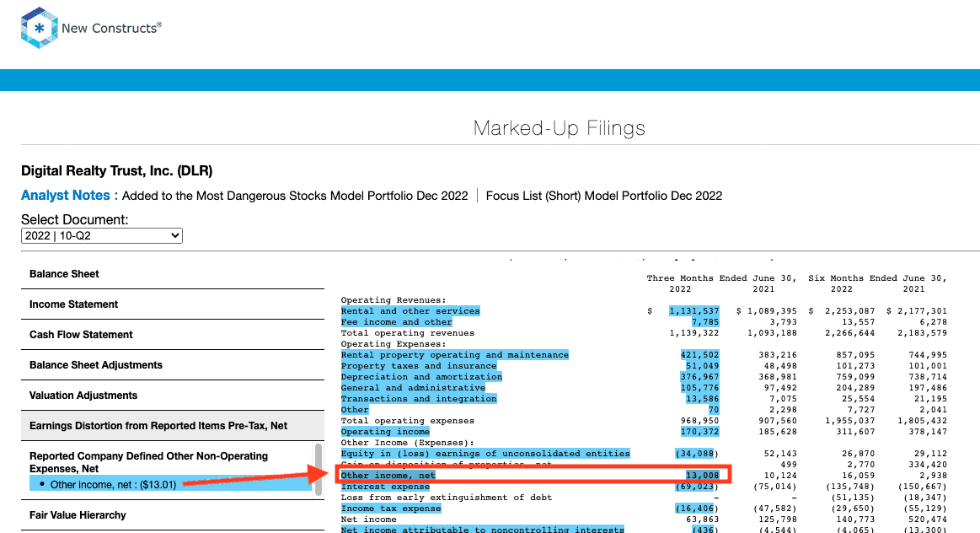Image resolution: width=980 pixels, height=533 pixels.
Task: Click "Loss from early extinguishment of debt" label
Action: click(x=447, y=498)
